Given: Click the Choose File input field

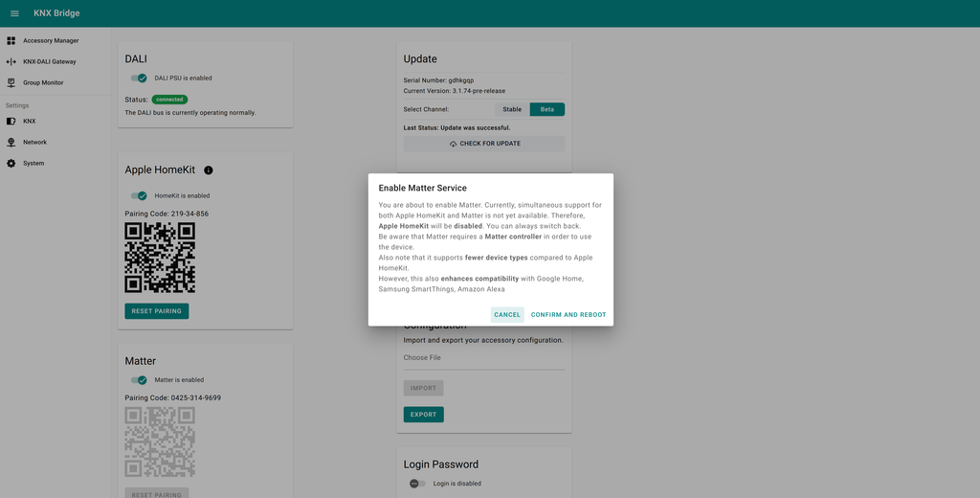Looking at the screenshot, I should (x=483, y=358).
